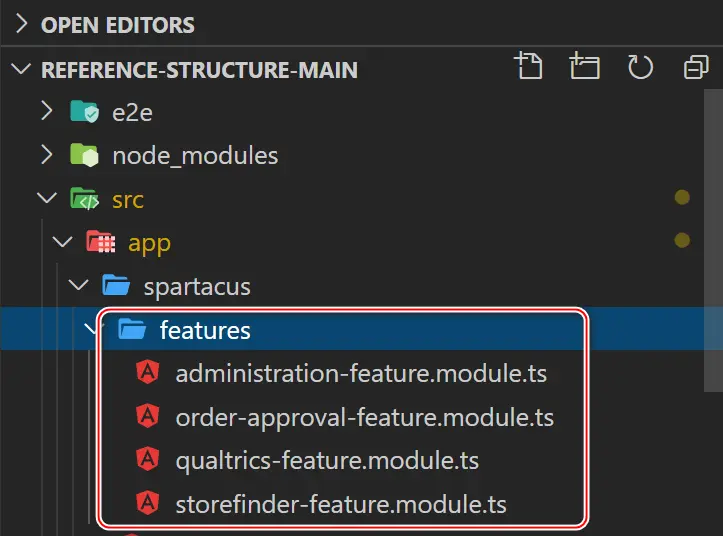Open order-approval-feature.module.ts file

click(364, 417)
